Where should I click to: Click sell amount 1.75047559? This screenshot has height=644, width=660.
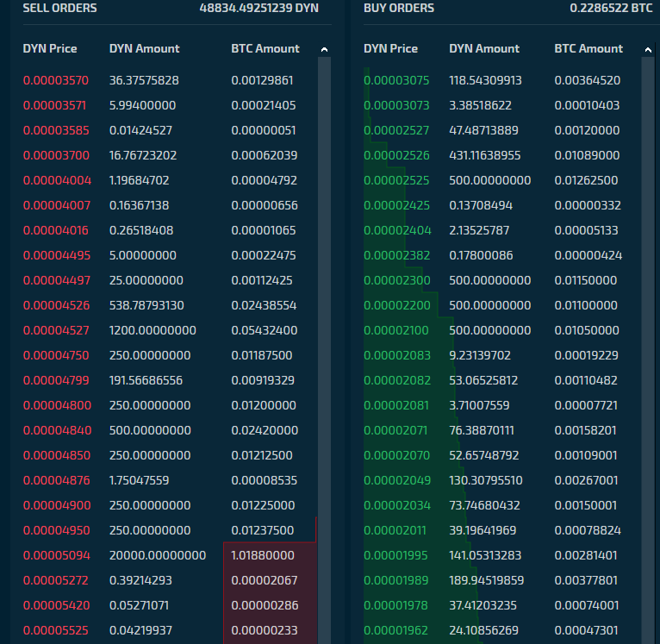139,480
